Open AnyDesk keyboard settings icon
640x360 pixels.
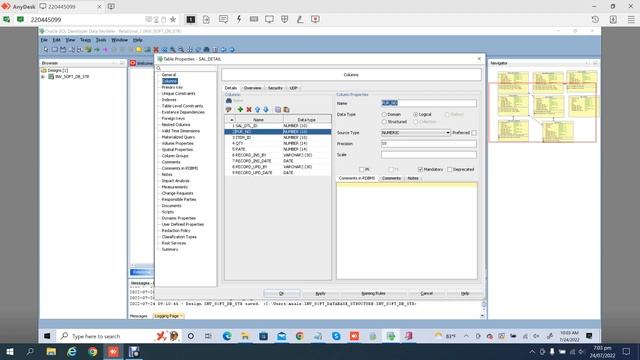click(254, 19)
